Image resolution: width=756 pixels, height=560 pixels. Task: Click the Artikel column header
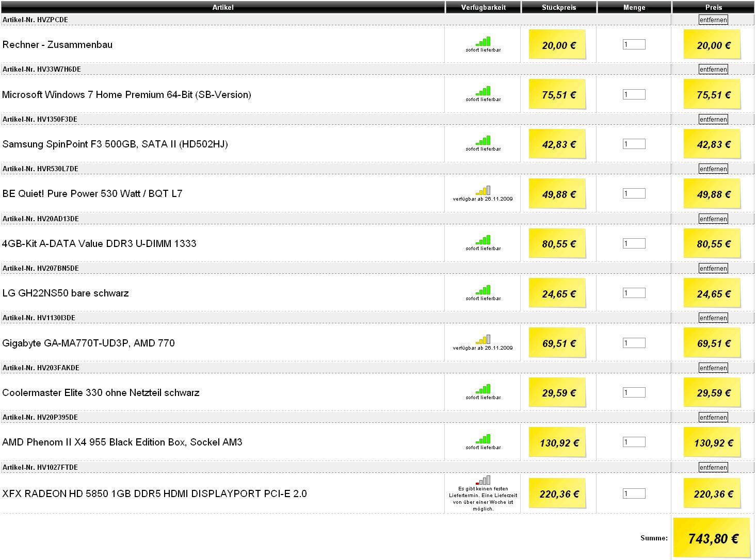click(x=222, y=7)
